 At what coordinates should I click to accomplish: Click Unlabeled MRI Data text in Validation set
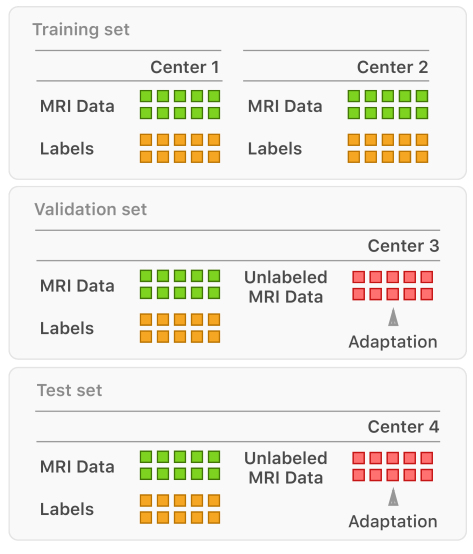[x=286, y=287]
